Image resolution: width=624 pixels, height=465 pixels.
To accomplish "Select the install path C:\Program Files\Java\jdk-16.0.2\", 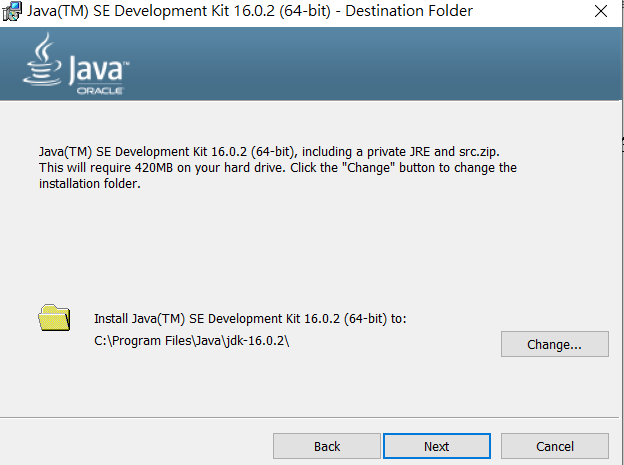I will (x=191, y=341).
